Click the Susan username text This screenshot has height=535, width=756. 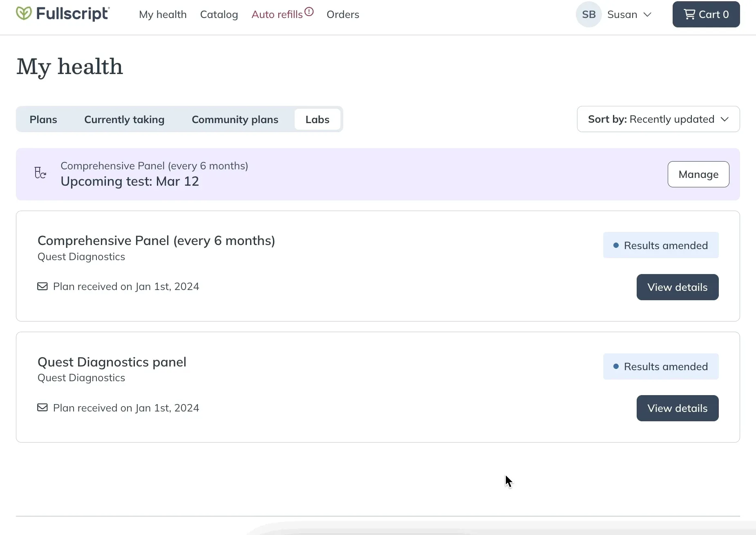[x=622, y=14]
